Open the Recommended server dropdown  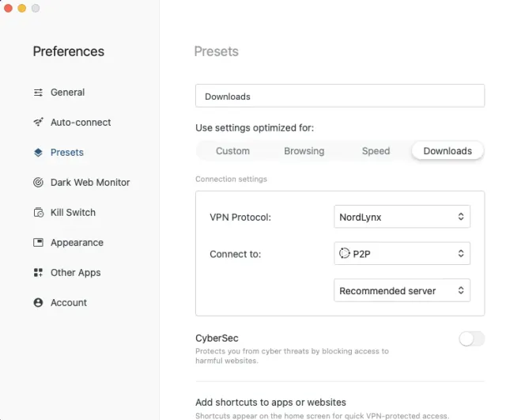(402, 291)
